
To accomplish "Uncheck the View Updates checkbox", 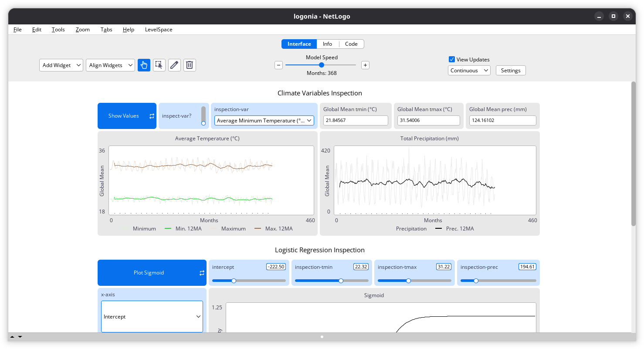I will click(x=452, y=60).
